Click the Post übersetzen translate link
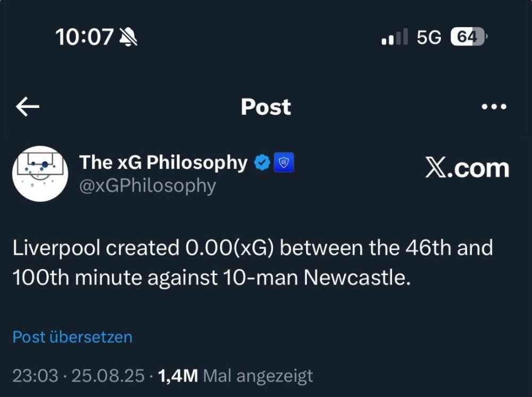 (72, 337)
